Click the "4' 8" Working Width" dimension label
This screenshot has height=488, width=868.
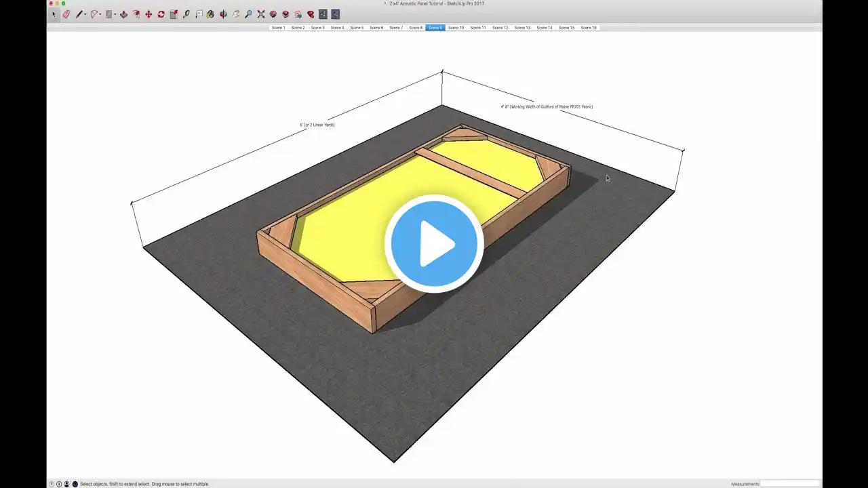[547, 106]
